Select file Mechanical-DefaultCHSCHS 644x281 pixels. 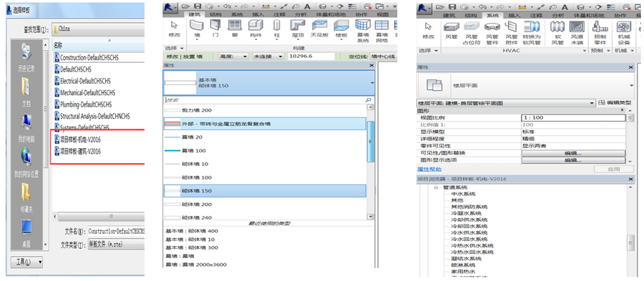[85, 92]
